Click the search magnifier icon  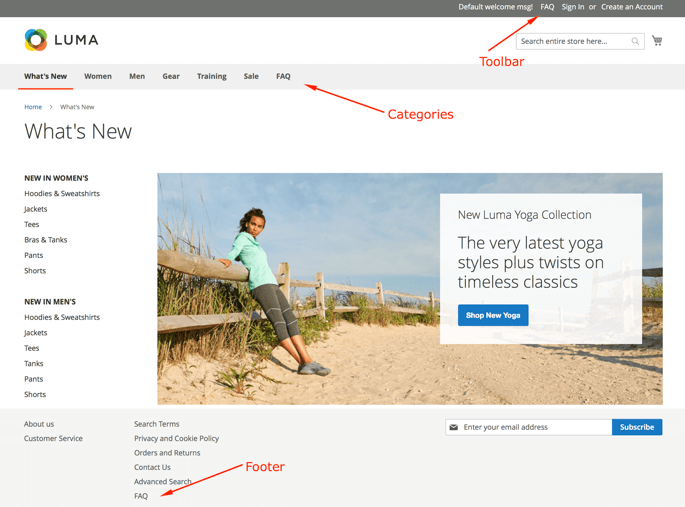pos(635,41)
